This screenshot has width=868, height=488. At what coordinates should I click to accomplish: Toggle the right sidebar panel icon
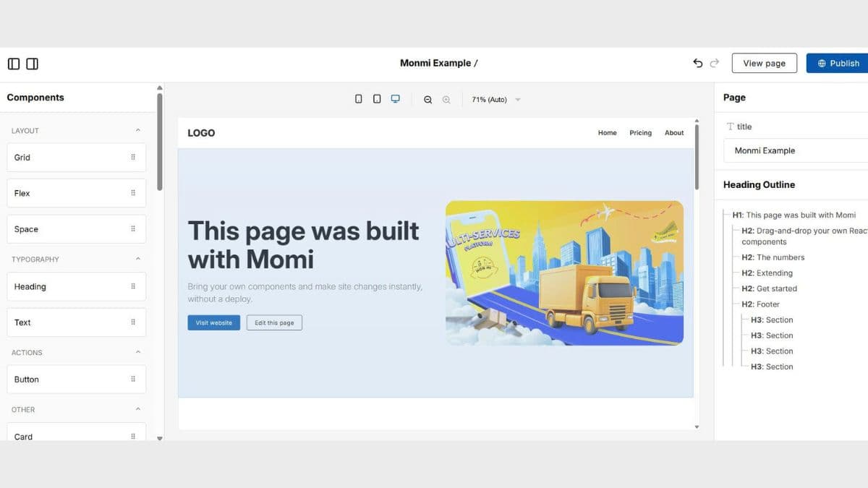point(32,64)
